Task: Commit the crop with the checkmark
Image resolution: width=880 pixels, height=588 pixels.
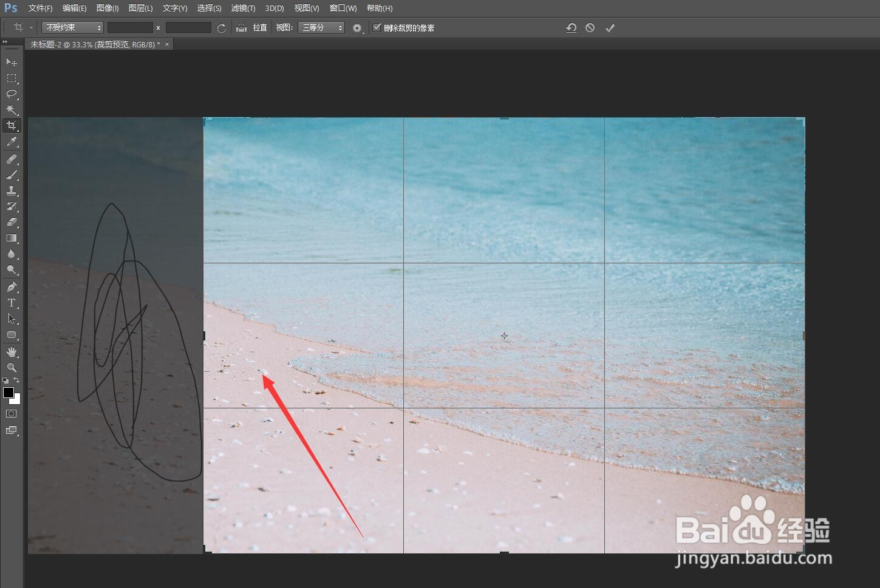Action: pos(610,28)
